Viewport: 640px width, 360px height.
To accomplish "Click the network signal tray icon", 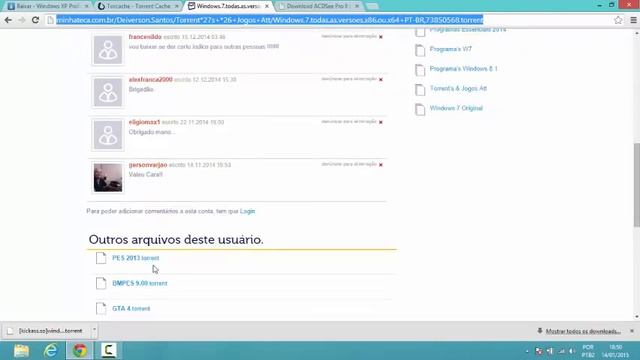I will [561, 351].
